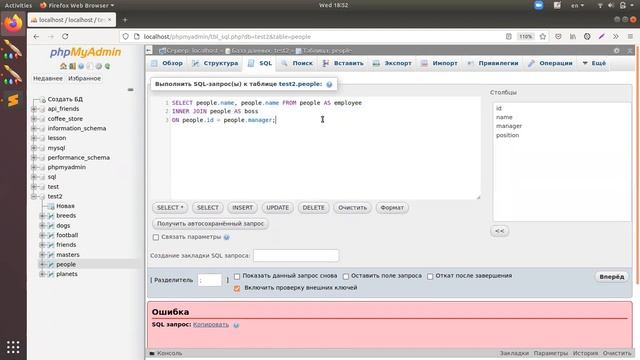Expand the mysql database node
The image size is (640, 360).
click(34, 148)
